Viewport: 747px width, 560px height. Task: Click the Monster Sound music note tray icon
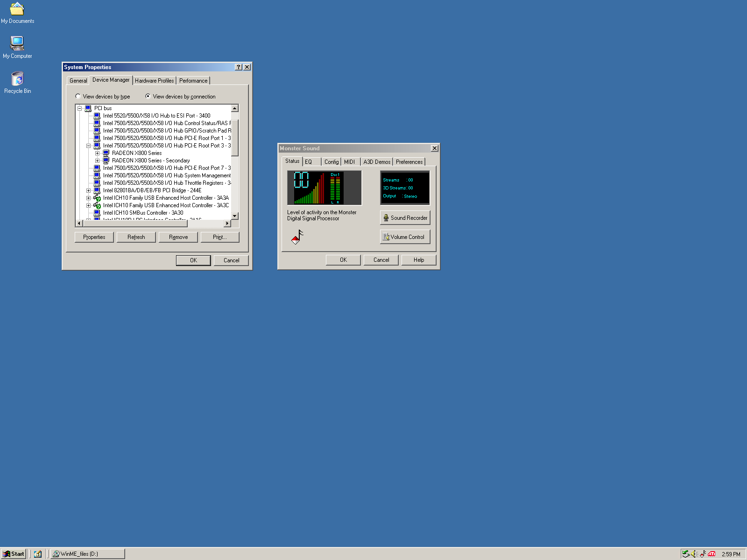pos(703,554)
